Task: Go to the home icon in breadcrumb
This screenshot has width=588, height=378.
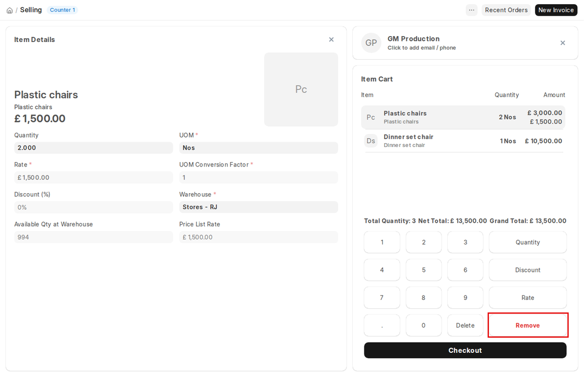Action: 10,10
